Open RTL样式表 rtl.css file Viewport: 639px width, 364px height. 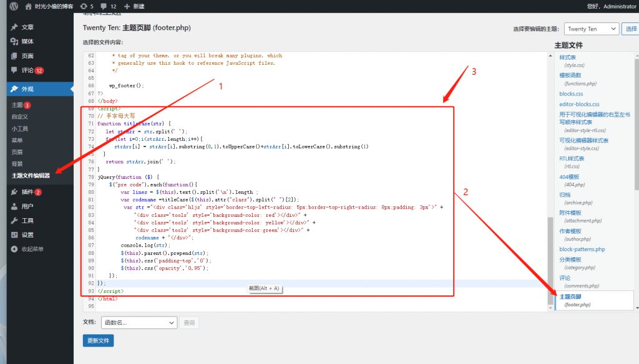coord(572,158)
